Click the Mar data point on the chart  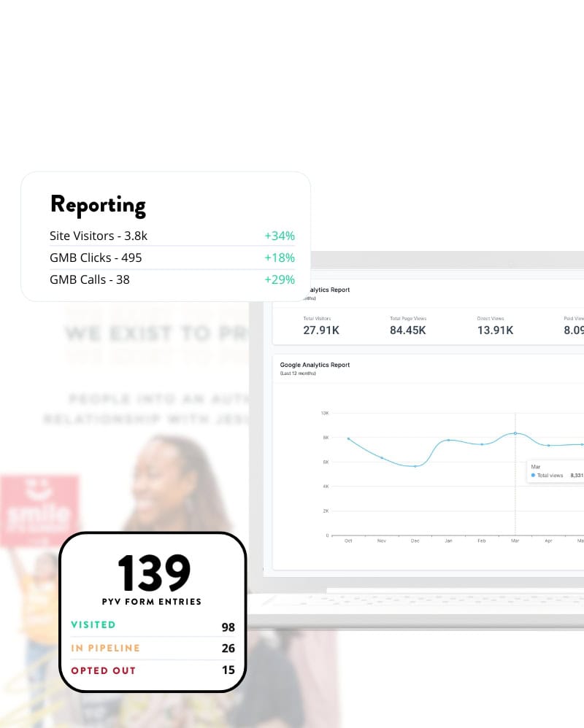[x=515, y=433]
